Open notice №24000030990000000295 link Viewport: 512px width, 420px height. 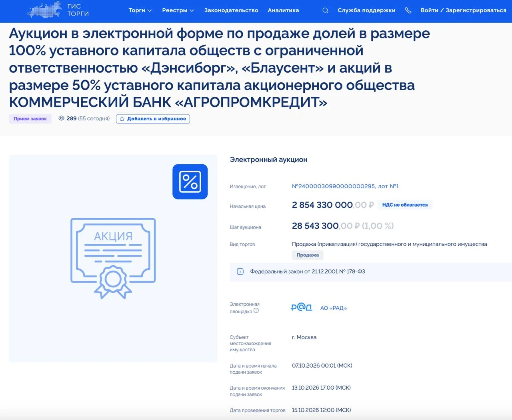[345, 186]
